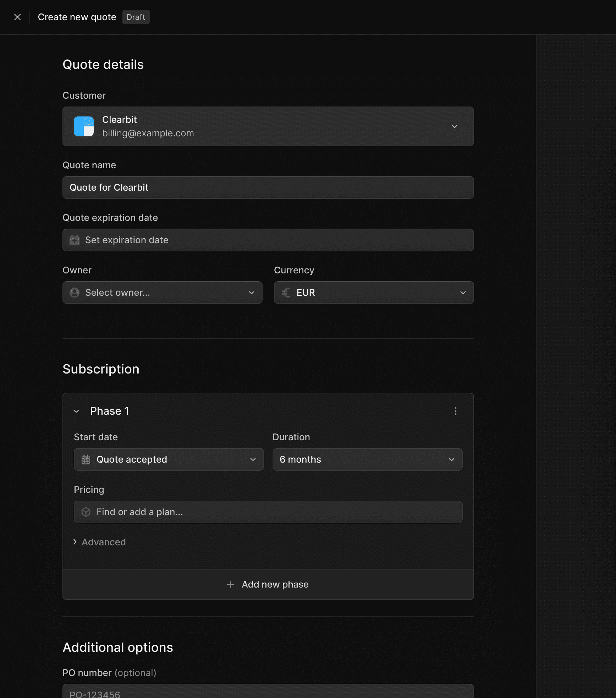This screenshot has height=698, width=616.
Task: Click the Quote name input field
Action: (268, 187)
